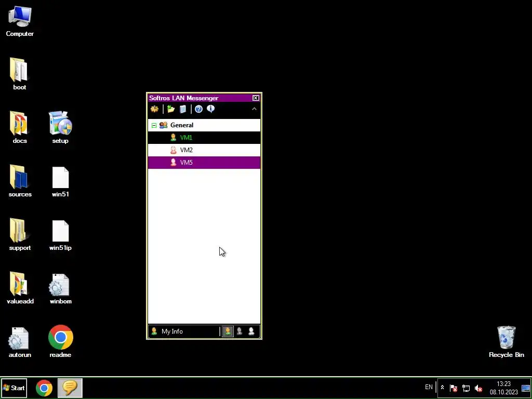Image resolution: width=532 pixels, height=399 pixels.
Task: Open Help with the blue question mark icon
Action: pyautogui.click(x=198, y=109)
